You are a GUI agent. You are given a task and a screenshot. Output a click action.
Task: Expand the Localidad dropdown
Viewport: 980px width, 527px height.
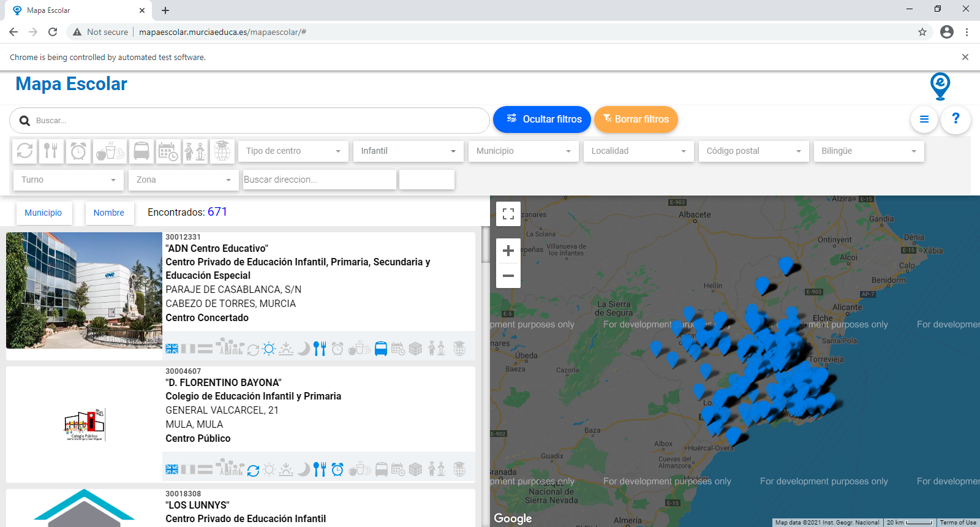pos(639,151)
